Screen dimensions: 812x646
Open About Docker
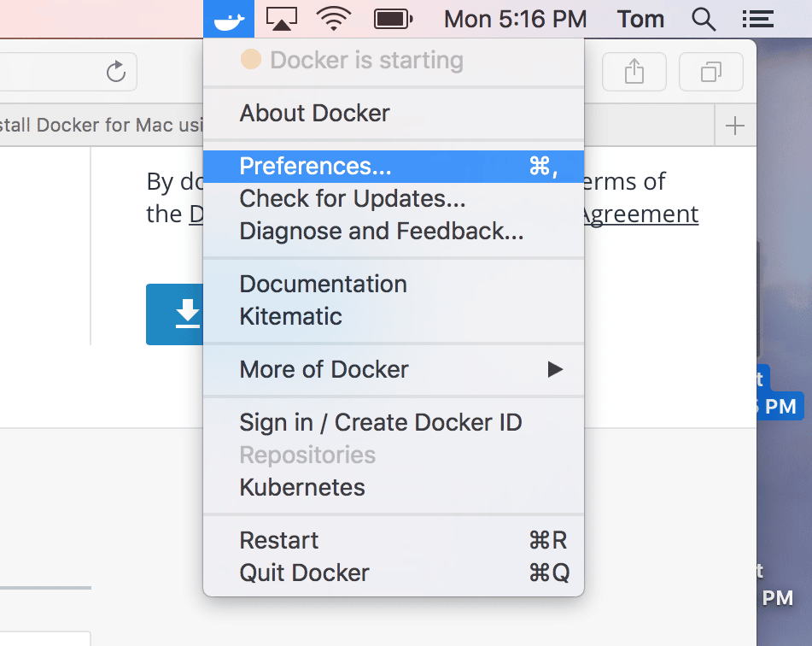click(x=394, y=113)
